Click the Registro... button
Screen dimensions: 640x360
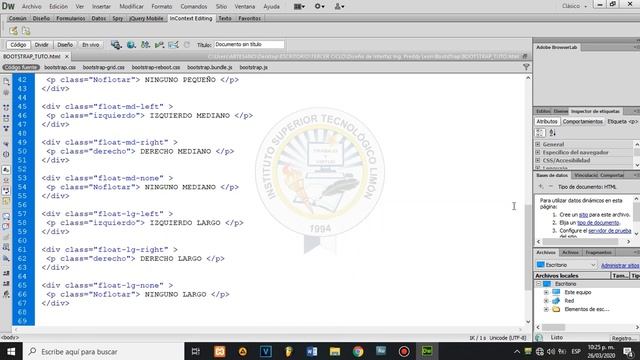click(x=624, y=338)
